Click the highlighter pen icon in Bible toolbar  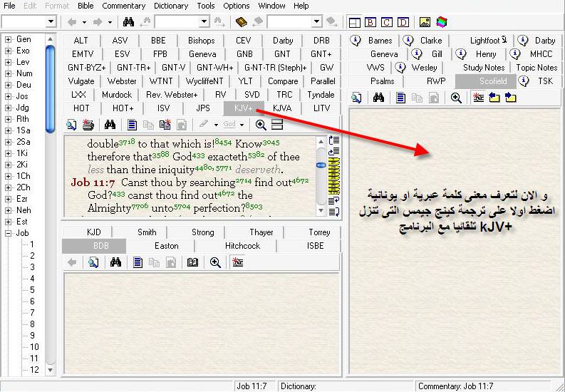tap(203, 125)
